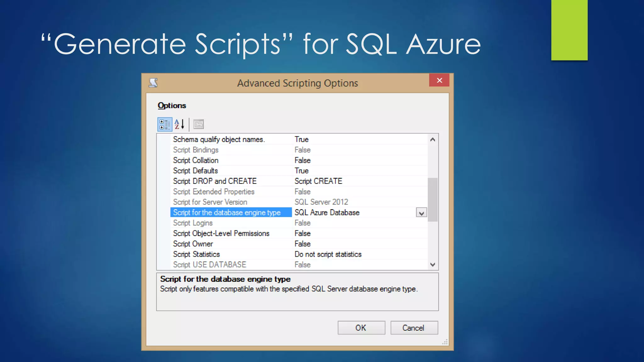Click the script icon in the title bar

coord(153,83)
